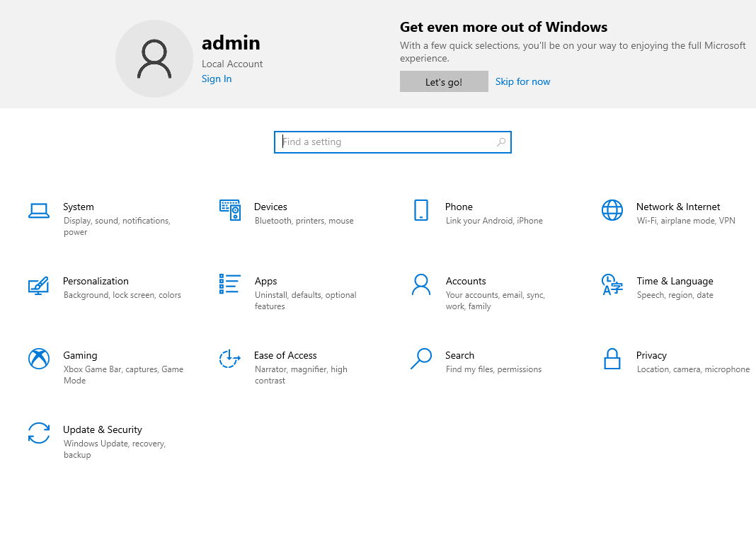Click the Ease of Access icon

point(230,358)
